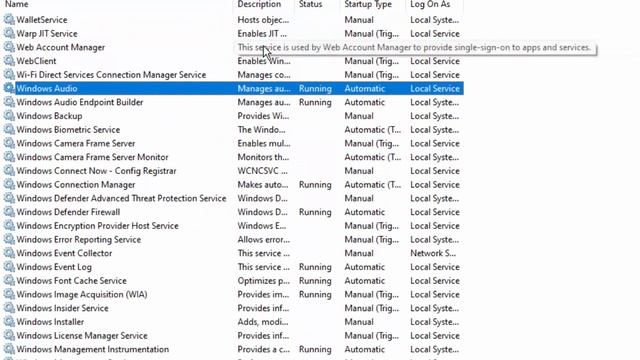
Task: Click the gear icon beside Windows Installer
Action: click(9, 322)
